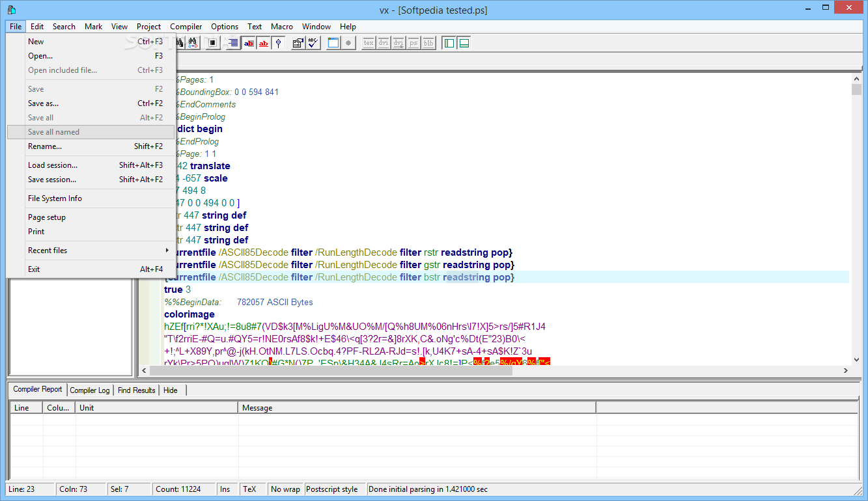Close the open File menu via its title
Image resolution: width=868 pixels, height=501 pixels.
tap(16, 27)
